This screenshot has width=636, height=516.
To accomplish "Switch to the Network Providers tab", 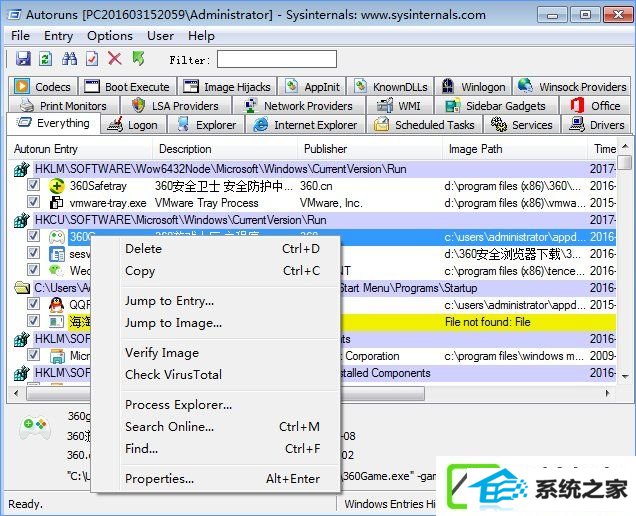I will coord(299,105).
